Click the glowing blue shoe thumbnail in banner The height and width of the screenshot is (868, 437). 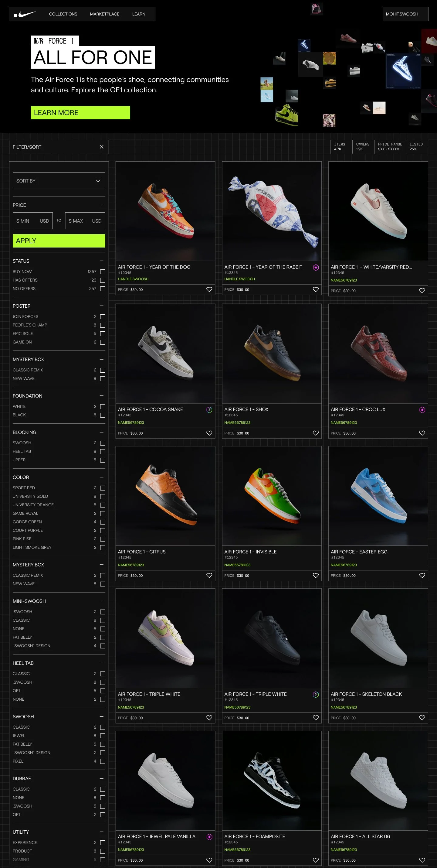click(403, 72)
